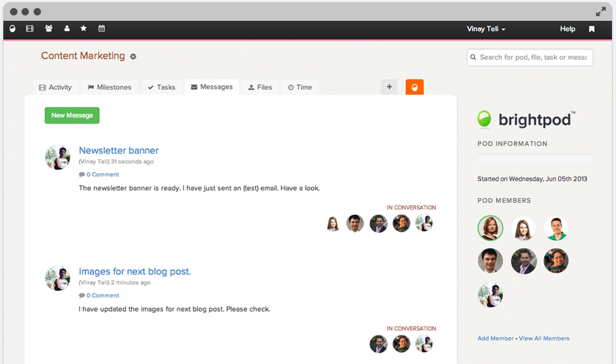
Task: Click the green-ringed first pod member avatar
Action: click(x=490, y=228)
